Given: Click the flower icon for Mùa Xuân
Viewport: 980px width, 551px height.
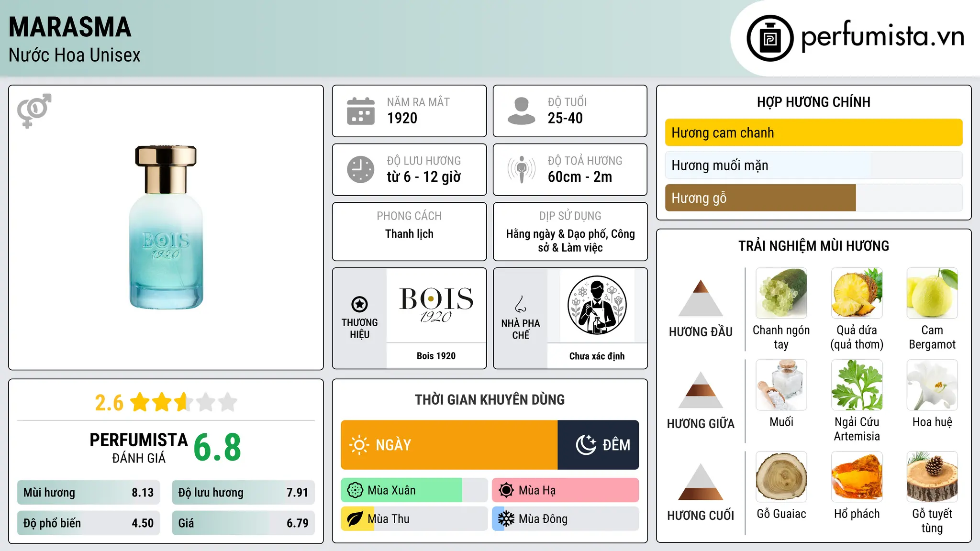Looking at the screenshot, I should click(x=355, y=490).
